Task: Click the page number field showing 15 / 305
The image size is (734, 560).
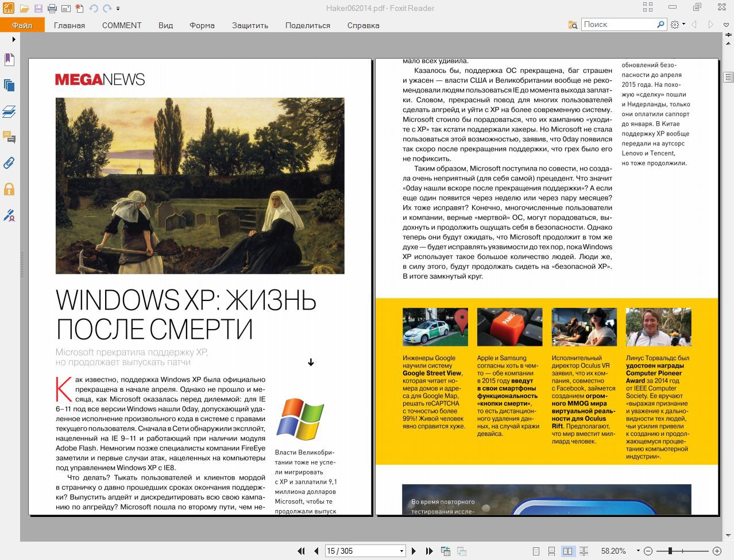Action: [361, 551]
